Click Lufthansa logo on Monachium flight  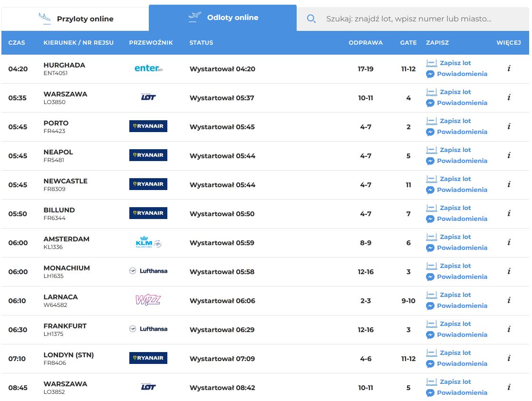pos(148,271)
